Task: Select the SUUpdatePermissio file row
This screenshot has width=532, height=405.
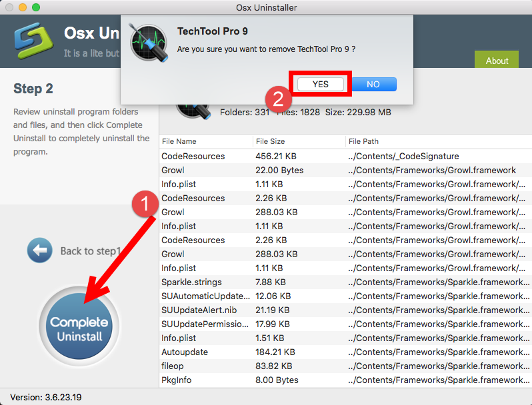Action: (x=345, y=324)
